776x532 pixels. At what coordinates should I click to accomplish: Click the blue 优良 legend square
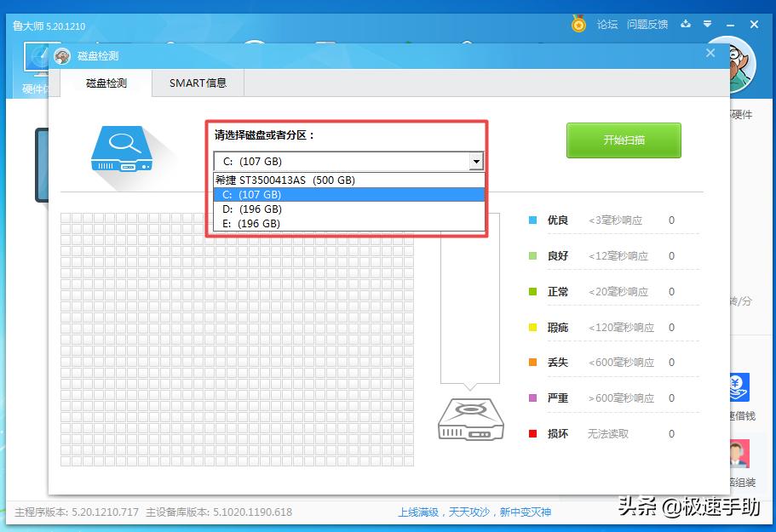point(532,220)
